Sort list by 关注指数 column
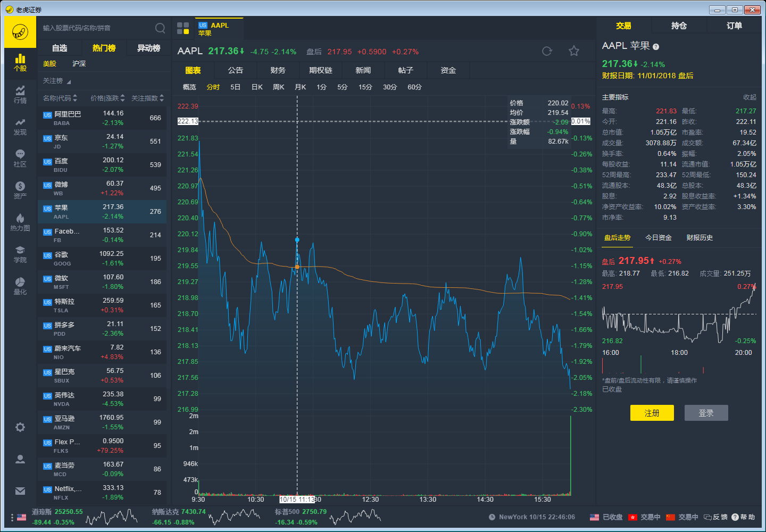 tap(148, 98)
